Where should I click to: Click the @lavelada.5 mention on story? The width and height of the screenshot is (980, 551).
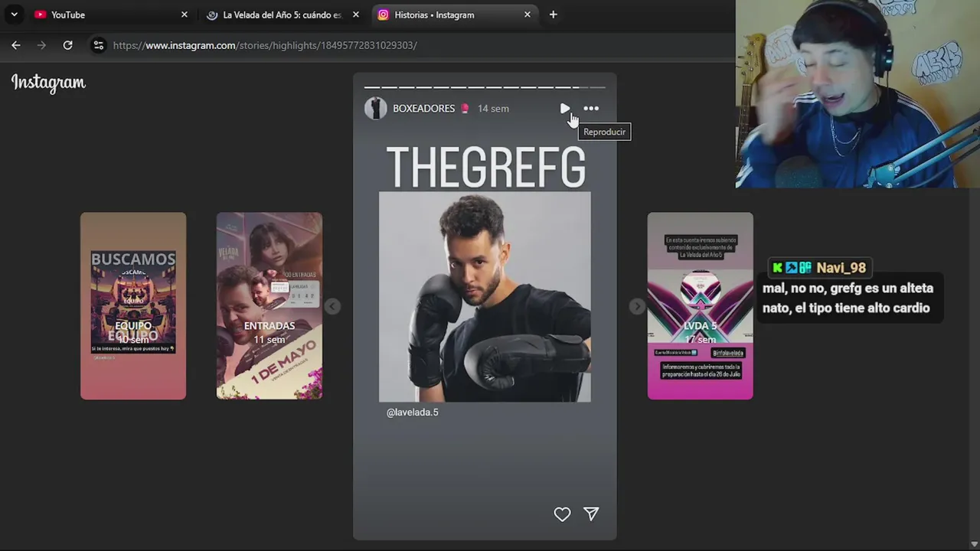pyautogui.click(x=413, y=412)
